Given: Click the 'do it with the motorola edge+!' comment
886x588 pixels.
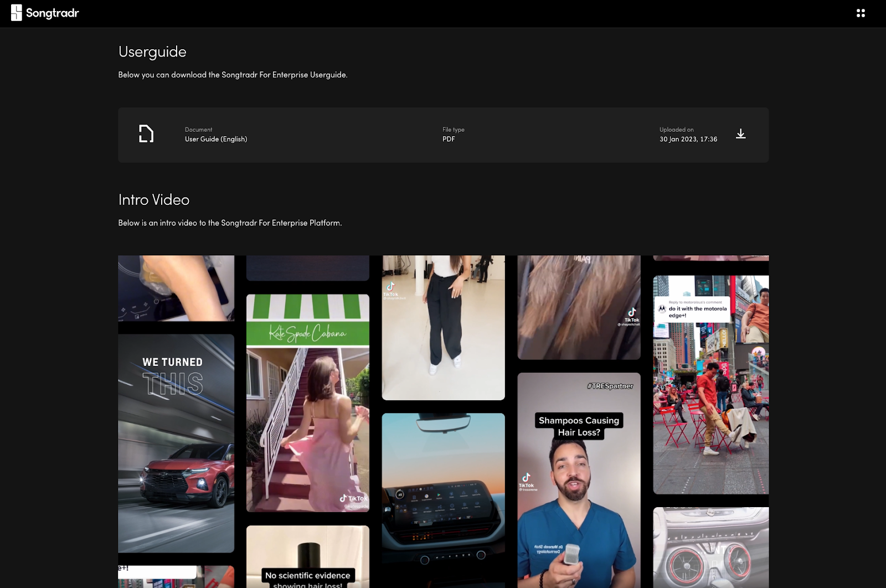Looking at the screenshot, I should (692, 310).
